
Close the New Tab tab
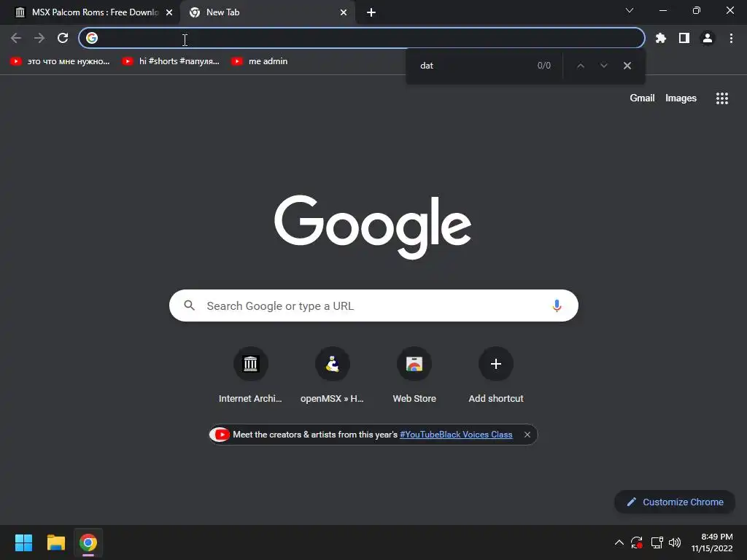pyautogui.click(x=344, y=12)
